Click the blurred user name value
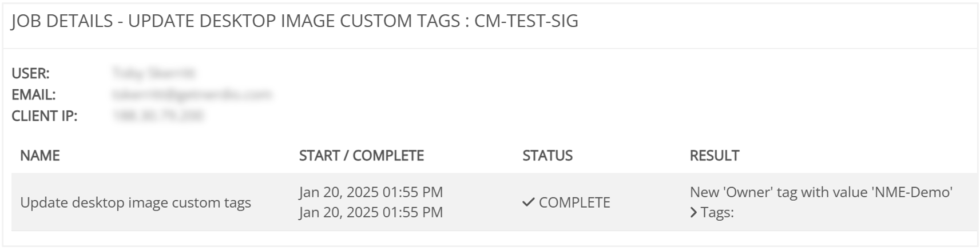This screenshot has width=980, height=250. pos(154,73)
